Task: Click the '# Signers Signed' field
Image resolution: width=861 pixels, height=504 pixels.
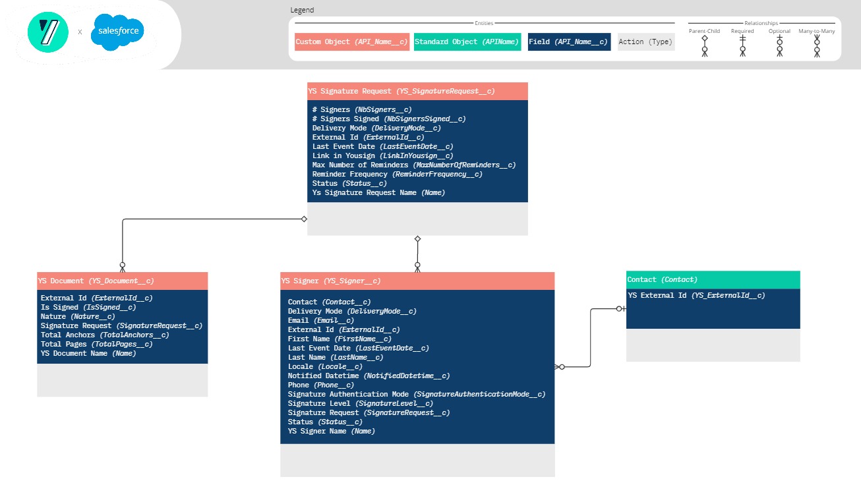Action: click(389, 119)
